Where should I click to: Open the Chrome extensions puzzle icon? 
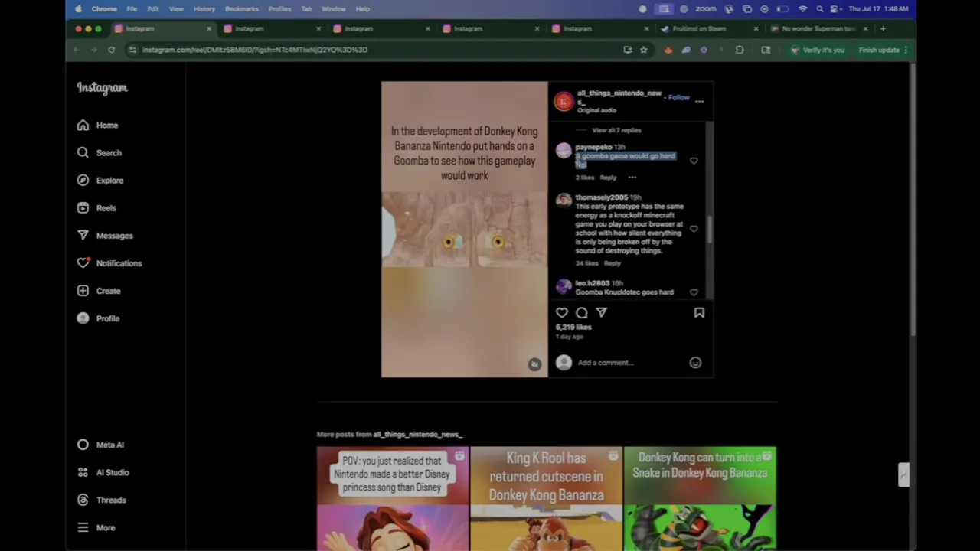pyautogui.click(x=740, y=50)
